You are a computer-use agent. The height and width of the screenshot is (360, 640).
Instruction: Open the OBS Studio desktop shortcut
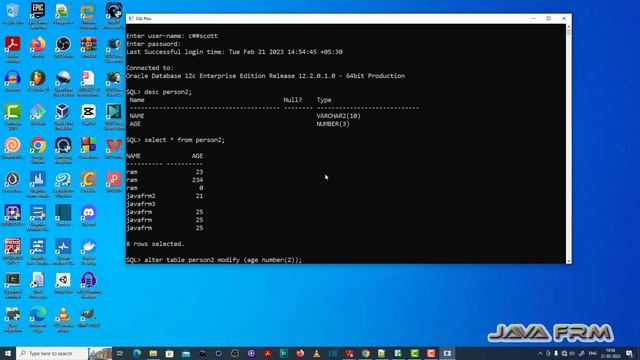click(x=63, y=46)
